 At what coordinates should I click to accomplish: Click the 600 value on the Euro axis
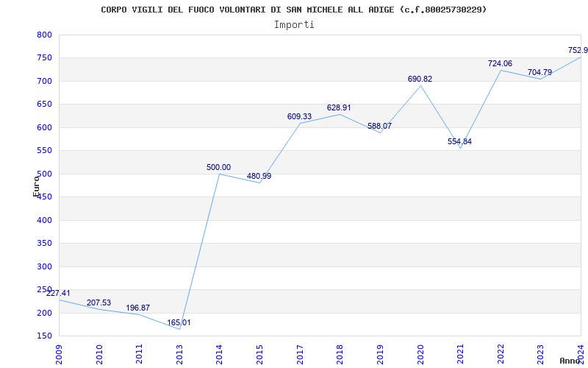click(44, 127)
